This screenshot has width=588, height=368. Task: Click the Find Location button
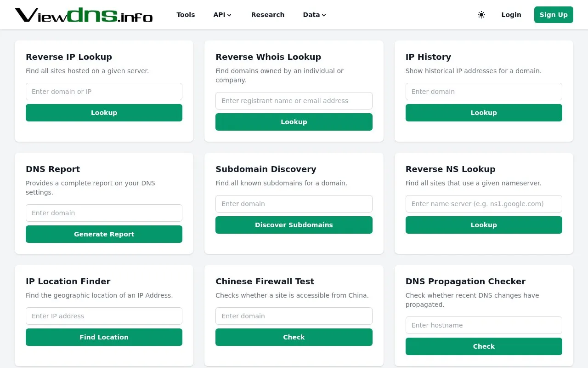[104, 337]
